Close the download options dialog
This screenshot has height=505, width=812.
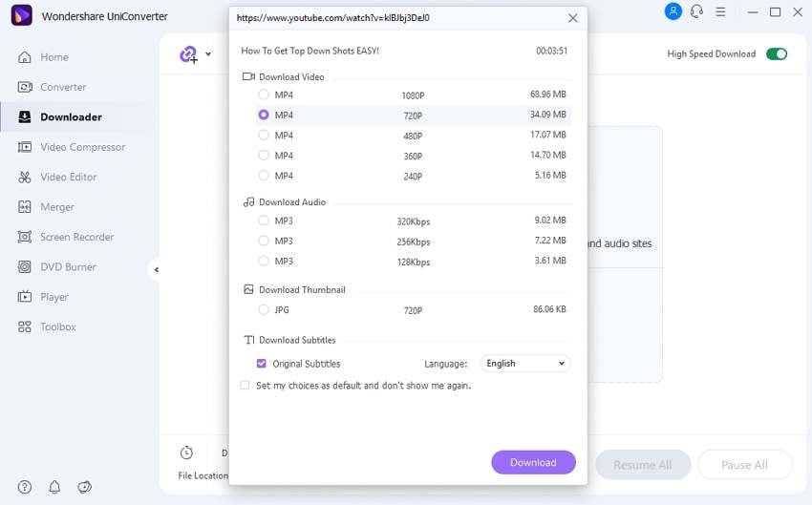tap(573, 18)
